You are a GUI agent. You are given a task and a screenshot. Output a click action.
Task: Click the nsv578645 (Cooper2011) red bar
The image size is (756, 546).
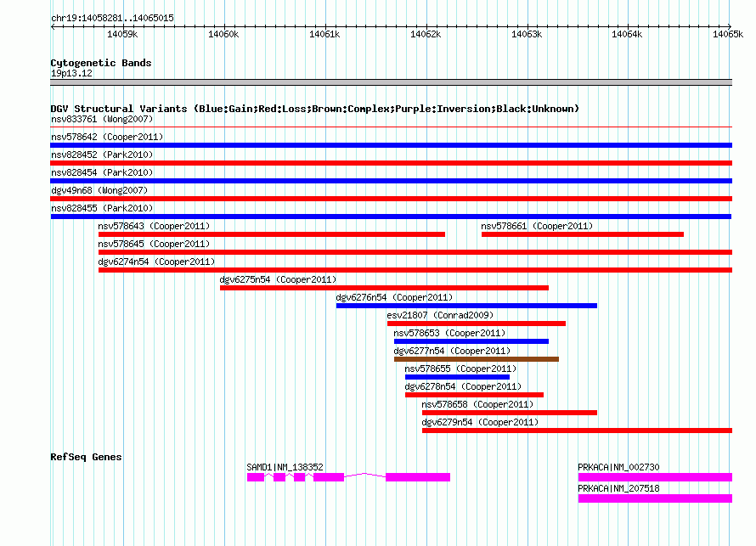[x=415, y=252]
